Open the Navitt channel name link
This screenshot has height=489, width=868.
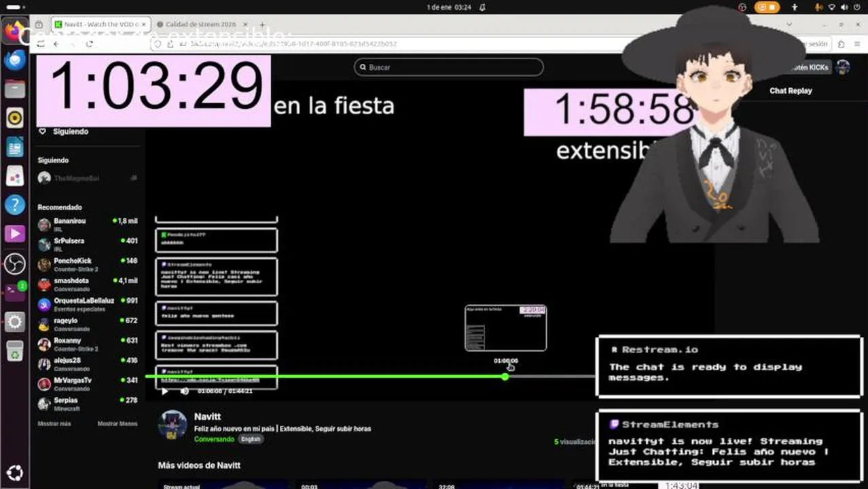point(207,416)
